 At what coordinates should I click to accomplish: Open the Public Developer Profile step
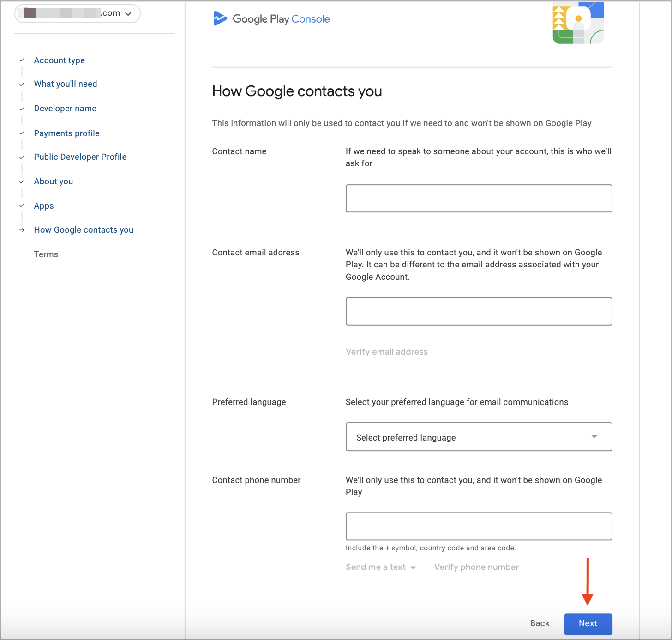[80, 157]
